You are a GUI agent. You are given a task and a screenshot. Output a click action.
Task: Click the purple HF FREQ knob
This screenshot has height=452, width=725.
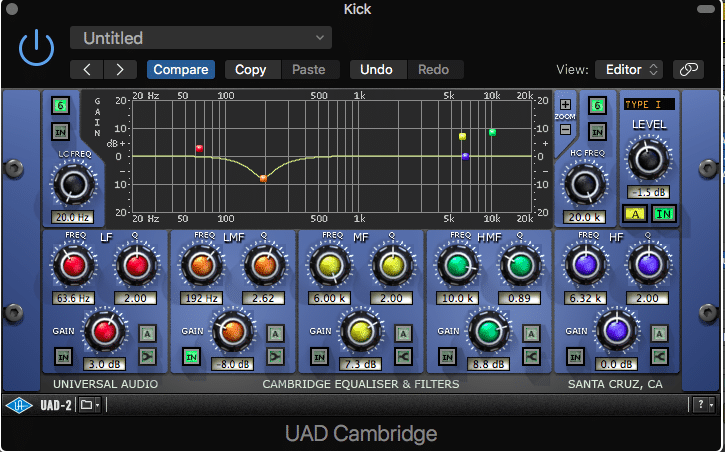click(x=586, y=266)
